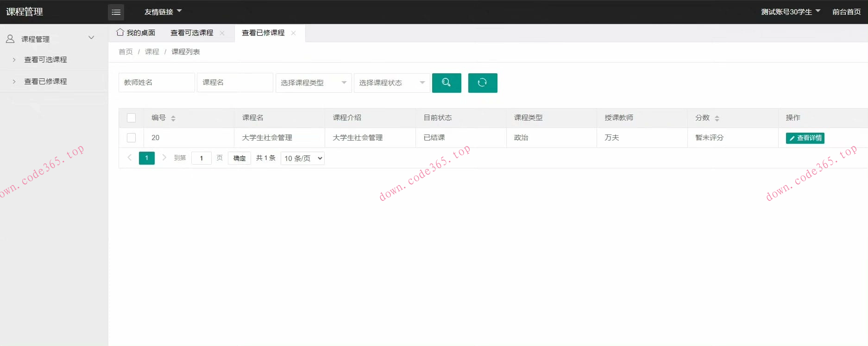Screen dimensions: 868x346
Task: Focus the 教师姓名 input field
Action: 157,83
